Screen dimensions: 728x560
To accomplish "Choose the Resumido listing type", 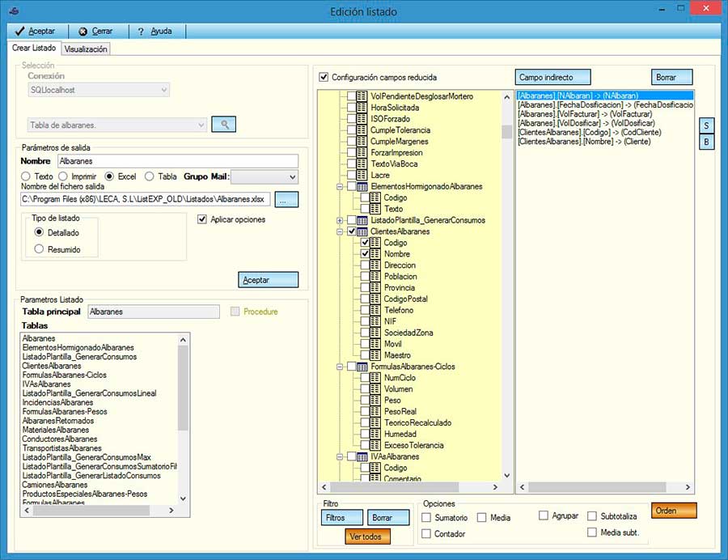I will [39, 249].
